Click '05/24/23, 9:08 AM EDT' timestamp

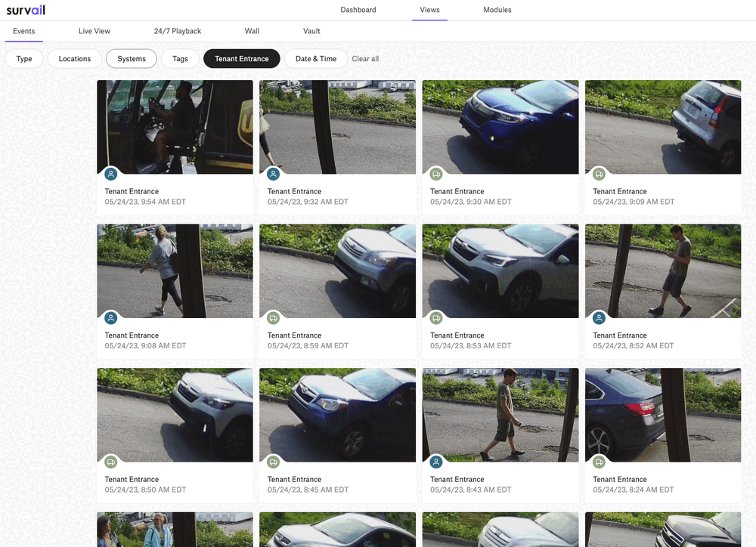(x=145, y=346)
